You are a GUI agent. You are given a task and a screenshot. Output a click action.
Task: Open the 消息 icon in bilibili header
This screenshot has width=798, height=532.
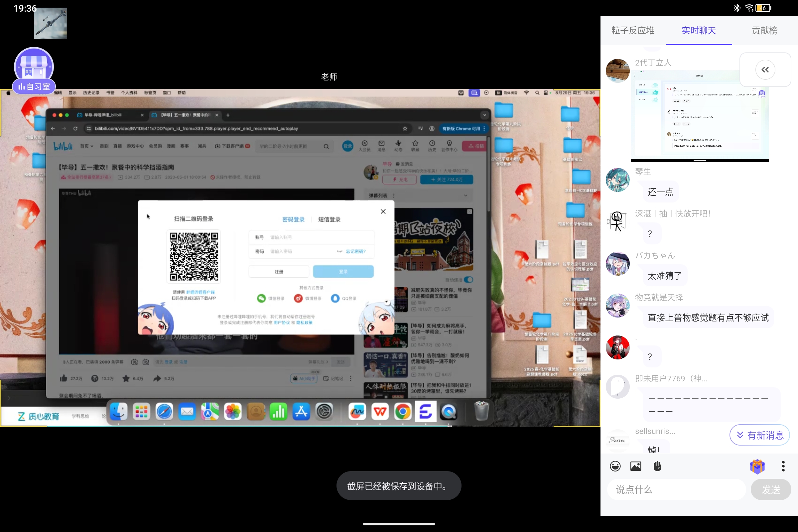click(381, 146)
